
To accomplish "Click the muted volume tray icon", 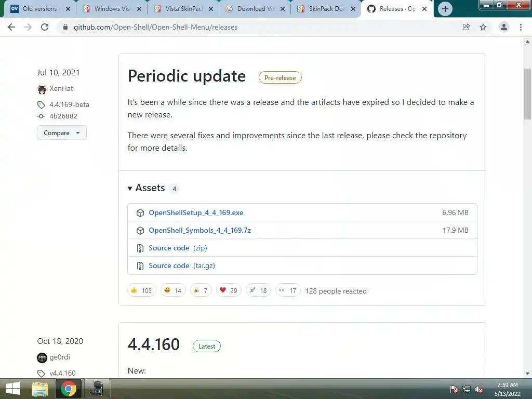I will [478, 389].
